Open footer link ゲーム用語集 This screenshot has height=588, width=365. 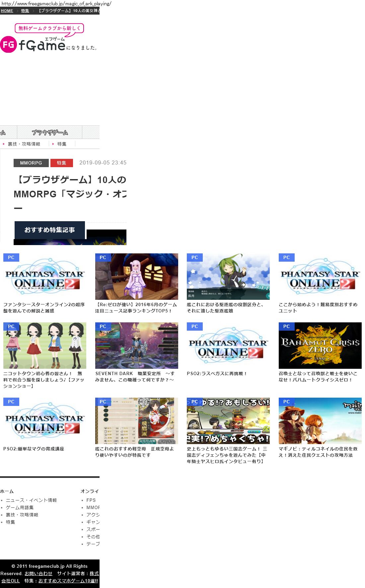pyautogui.click(x=20, y=507)
